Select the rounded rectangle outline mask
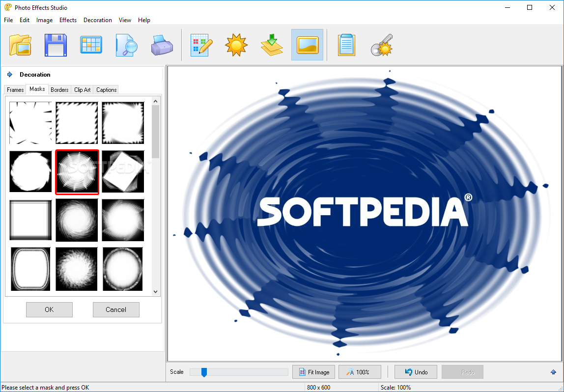The width and height of the screenshot is (564, 392). 30,269
